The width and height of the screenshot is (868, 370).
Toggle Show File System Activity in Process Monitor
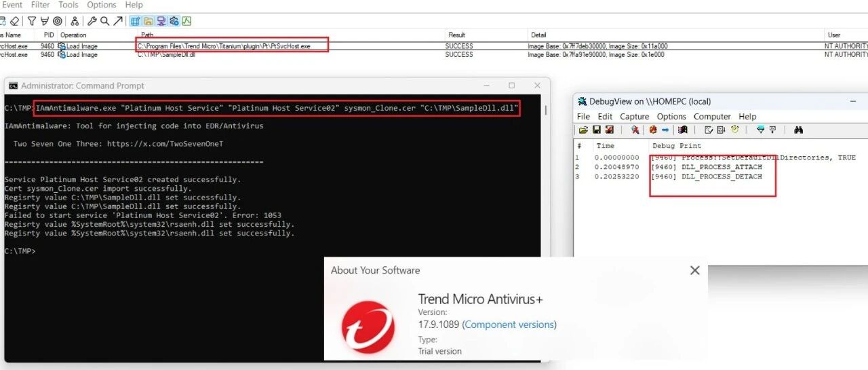click(x=149, y=21)
